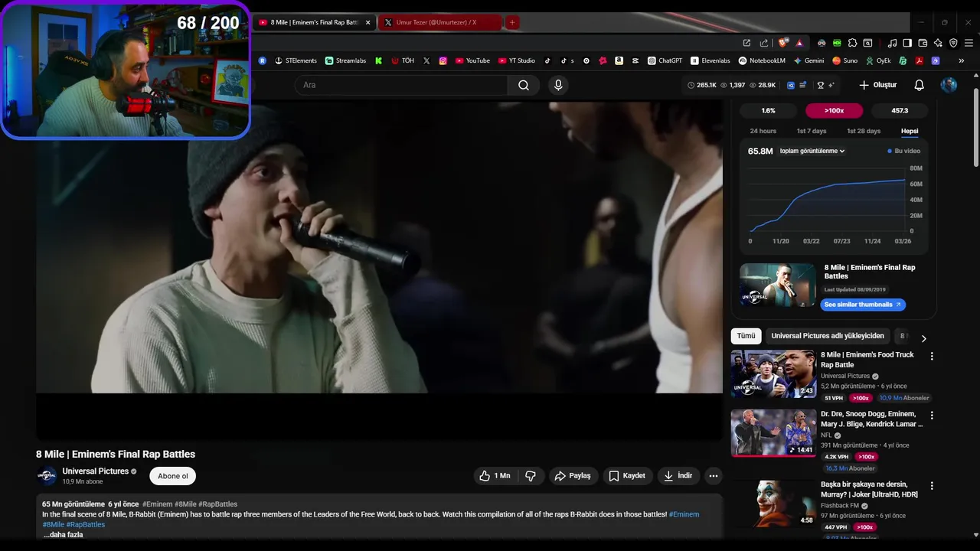Select the 24 hours stats tab
The image size is (980, 551).
coord(763,131)
